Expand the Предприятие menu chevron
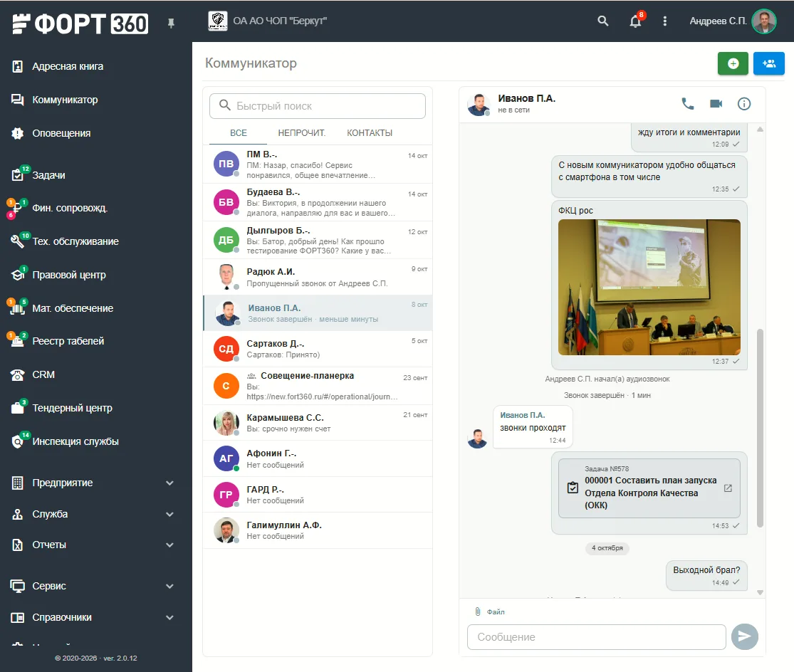Viewport: 794px width, 672px height. coord(169,483)
